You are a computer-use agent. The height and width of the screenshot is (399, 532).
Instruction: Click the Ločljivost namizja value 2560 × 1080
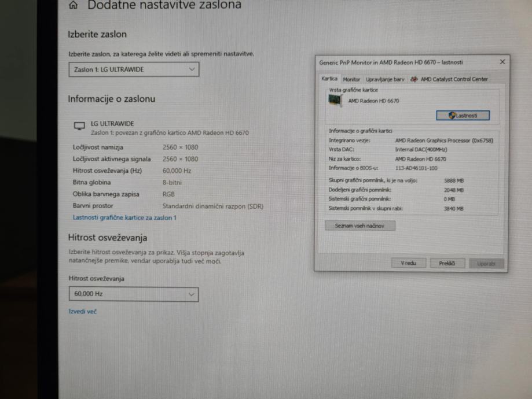[180, 147]
